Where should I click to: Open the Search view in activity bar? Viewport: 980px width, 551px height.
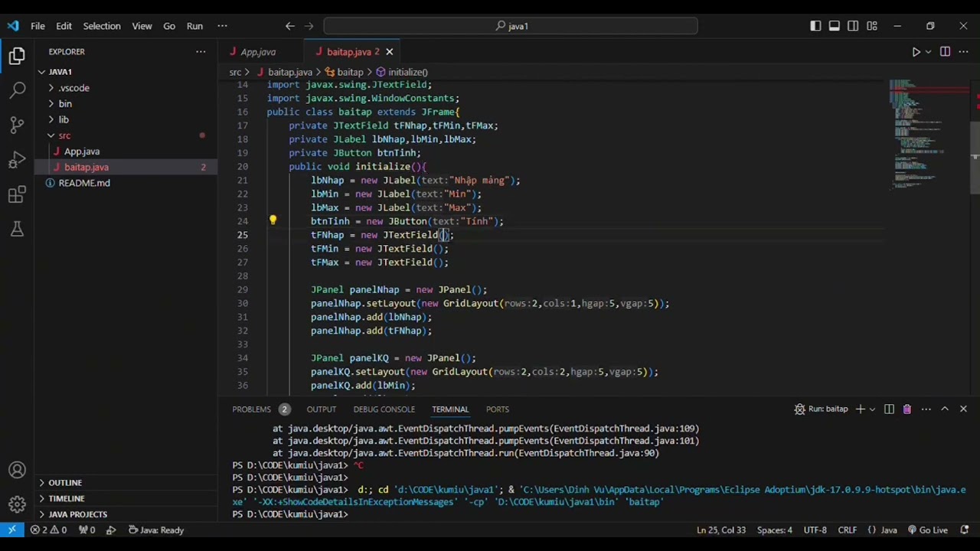point(17,90)
